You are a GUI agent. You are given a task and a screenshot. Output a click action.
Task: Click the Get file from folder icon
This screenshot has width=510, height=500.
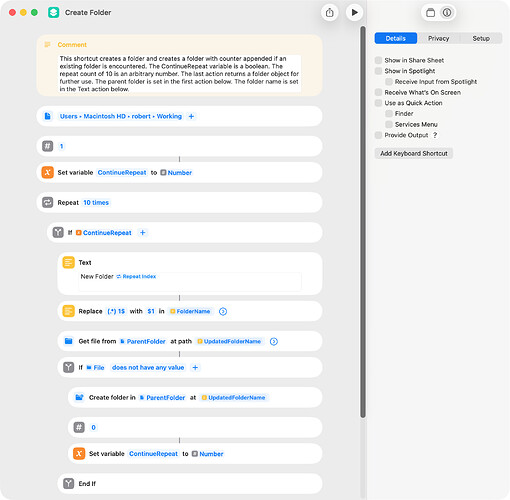[68, 341]
